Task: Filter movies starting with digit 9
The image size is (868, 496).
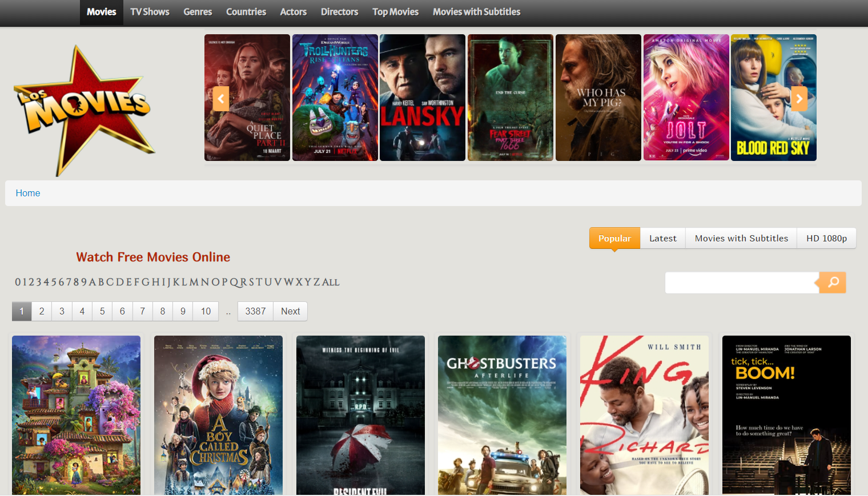Action: tap(84, 282)
